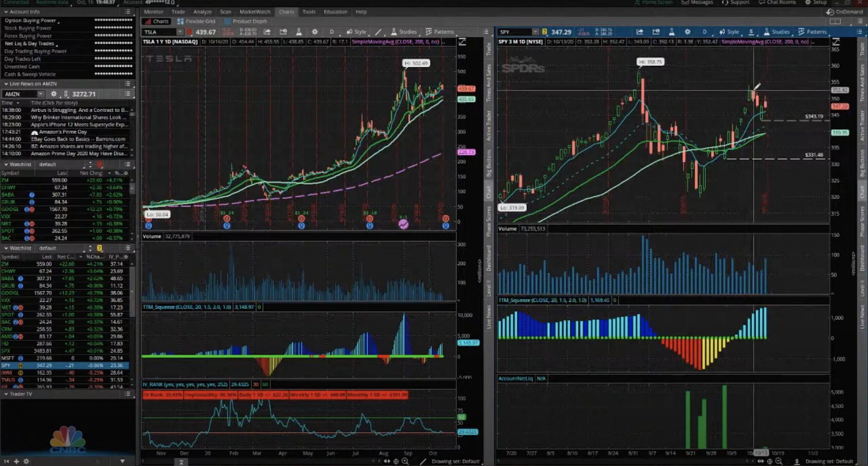Viewport: 868px width, 466px height.
Task: Open the Scan tab
Action: tap(225, 12)
